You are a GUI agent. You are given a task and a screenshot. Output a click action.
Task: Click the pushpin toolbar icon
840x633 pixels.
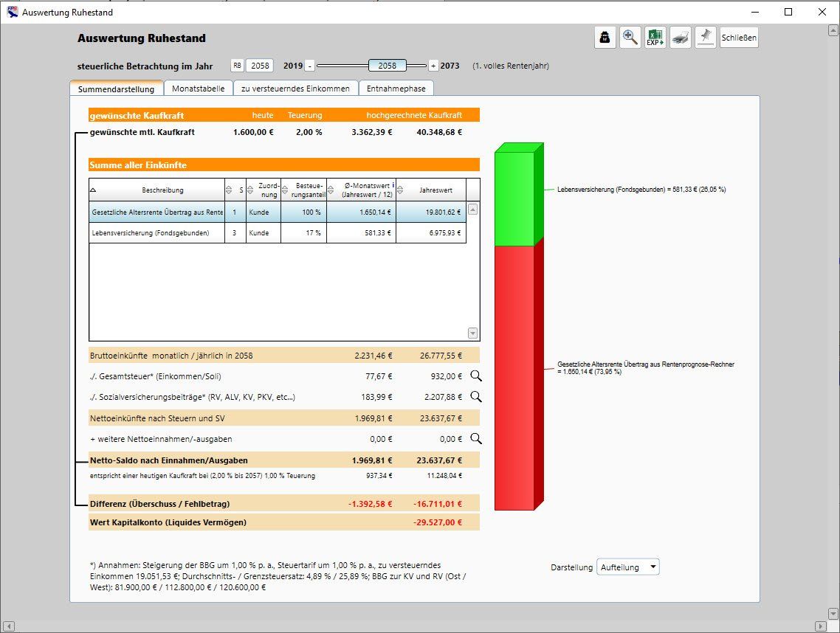[x=705, y=38]
